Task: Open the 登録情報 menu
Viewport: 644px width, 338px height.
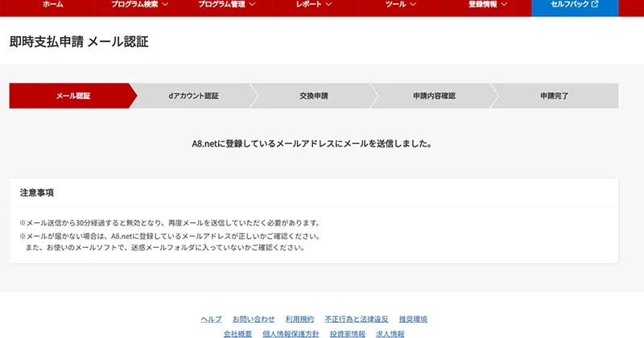Action: [488, 5]
